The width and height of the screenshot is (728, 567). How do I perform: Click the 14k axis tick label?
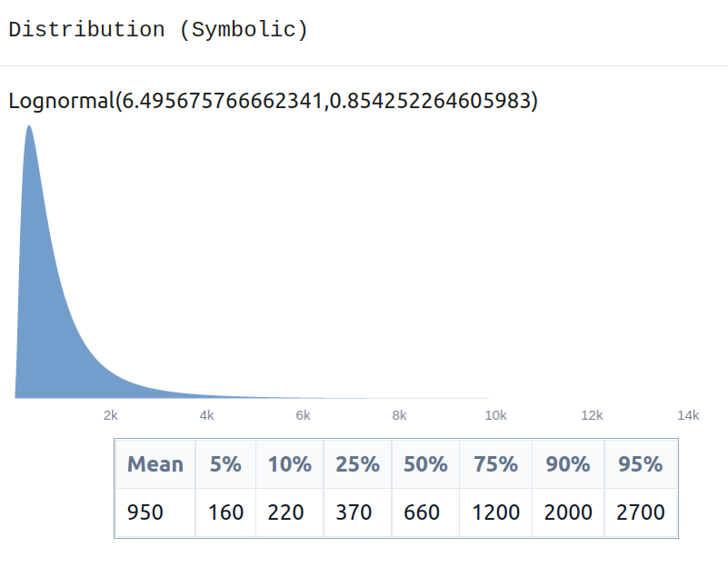pos(688,415)
